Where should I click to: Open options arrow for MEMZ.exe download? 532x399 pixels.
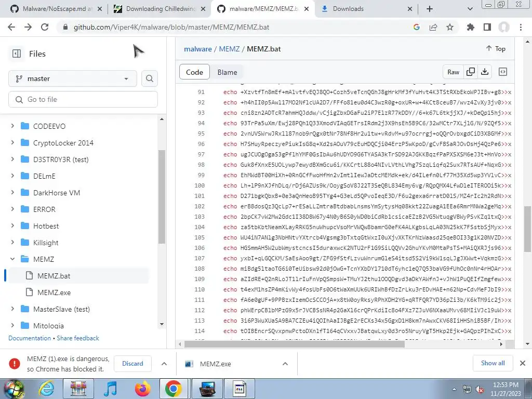pyautogui.click(x=285, y=364)
